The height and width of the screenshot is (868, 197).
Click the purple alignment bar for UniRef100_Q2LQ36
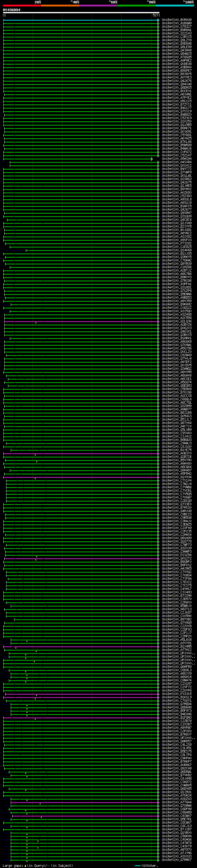coord(81,321)
